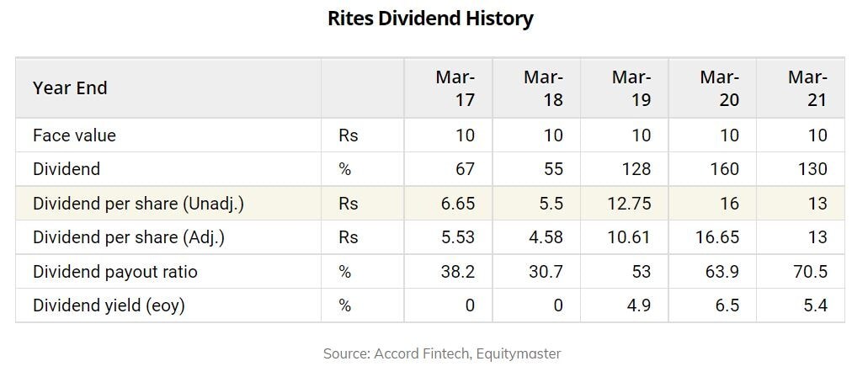Select the 10.61 value under Mar-19
This screenshot has height=377, width=868.
[631, 237]
